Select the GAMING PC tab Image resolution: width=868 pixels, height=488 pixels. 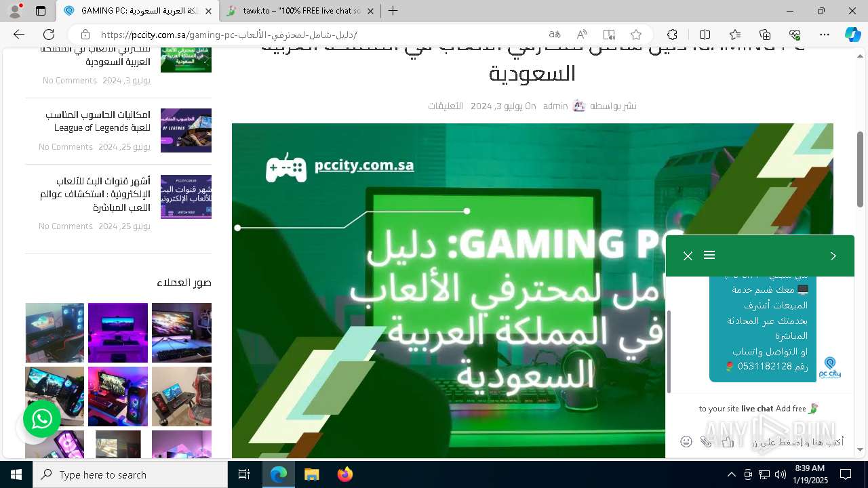(x=138, y=11)
